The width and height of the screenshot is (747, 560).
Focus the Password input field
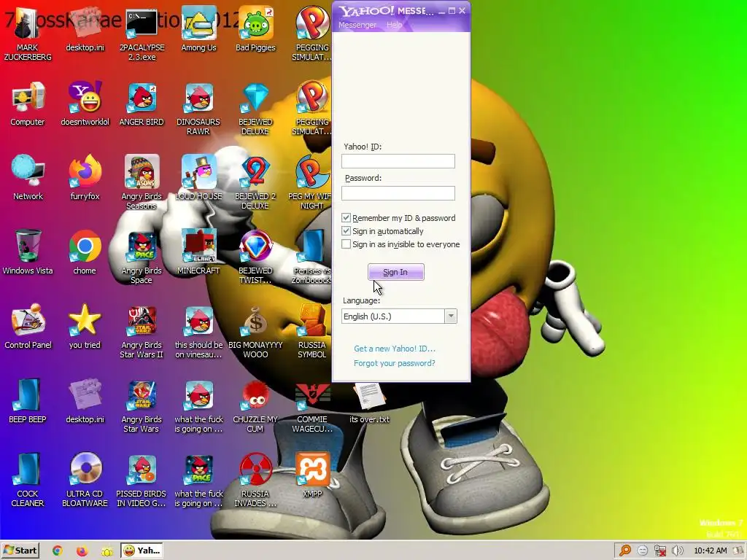(x=398, y=192)
